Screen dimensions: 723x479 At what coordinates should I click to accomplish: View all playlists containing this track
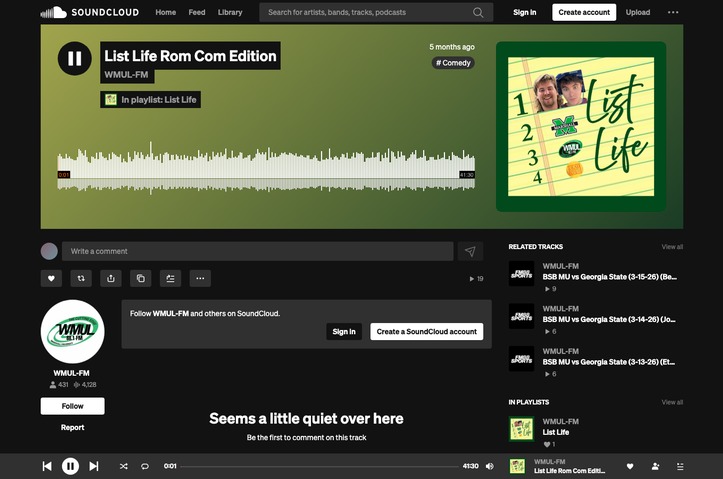[672, 402]
